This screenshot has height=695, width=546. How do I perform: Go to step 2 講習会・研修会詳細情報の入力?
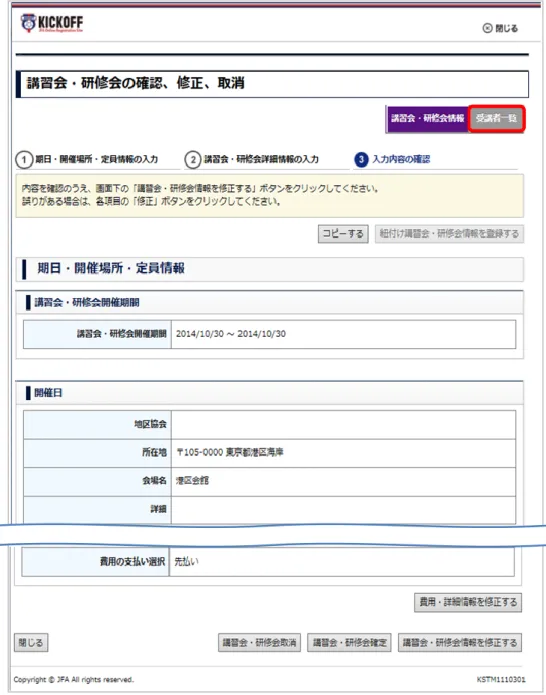point(252,160)
